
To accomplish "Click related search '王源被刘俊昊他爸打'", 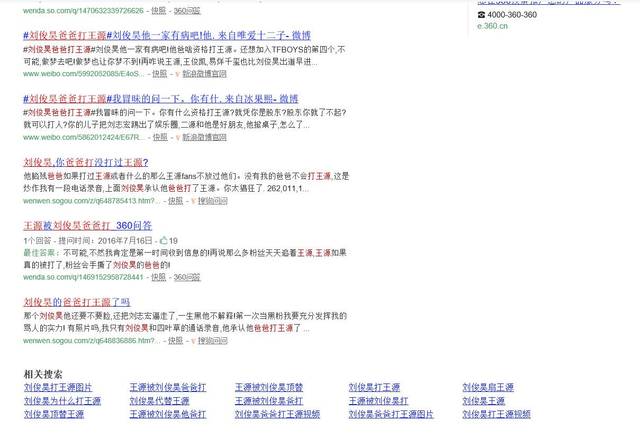I will (x=168, y=414).
